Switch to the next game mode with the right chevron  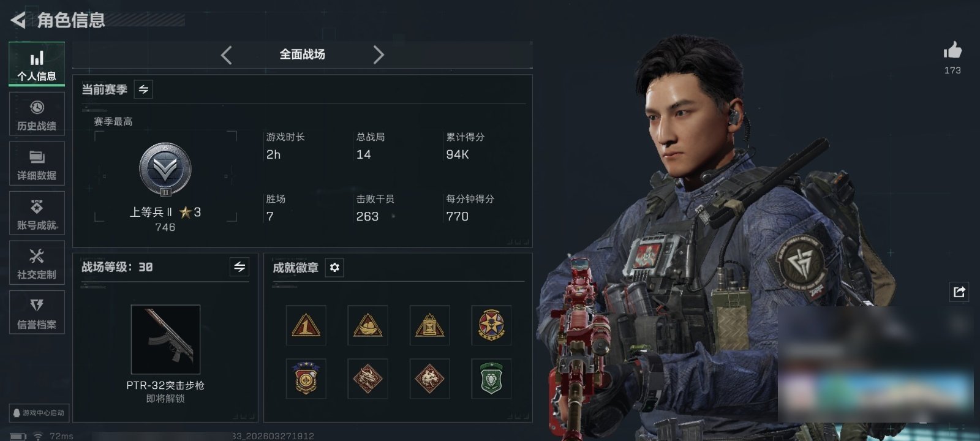pos(379,55)
